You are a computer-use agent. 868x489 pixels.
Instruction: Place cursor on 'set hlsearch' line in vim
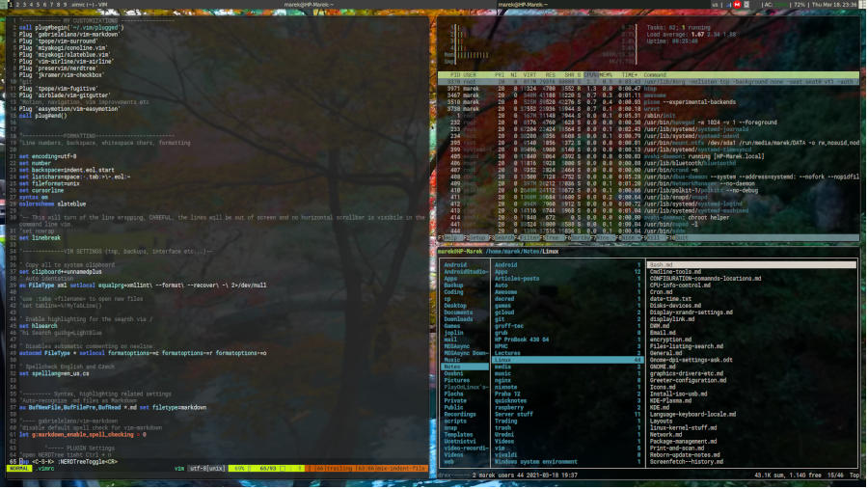(38, 326)
